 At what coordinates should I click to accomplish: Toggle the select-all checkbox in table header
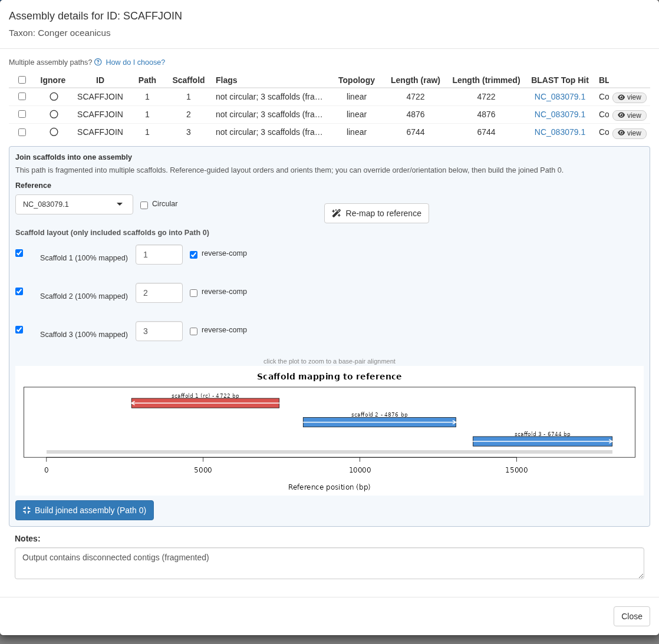click(x=22, y=80)
